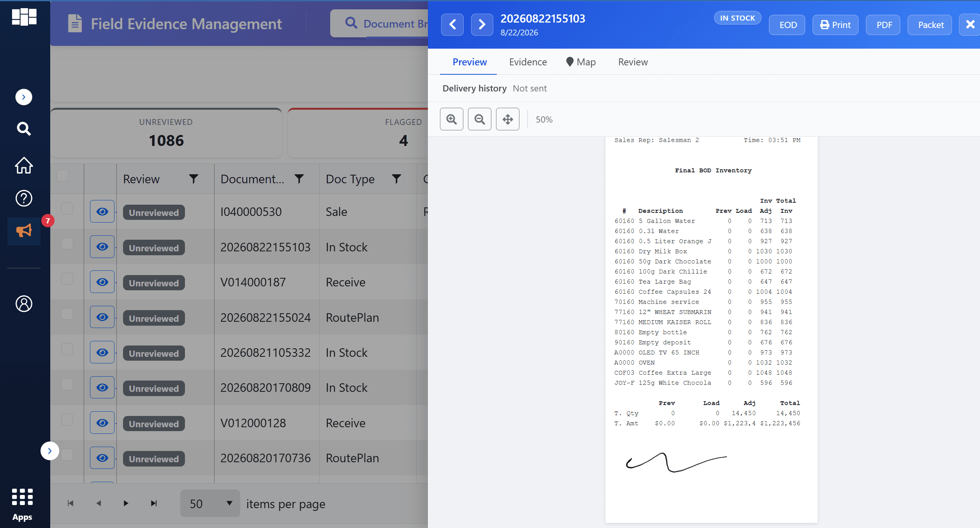This screenshot has width=980, height=528.
Task: Open the Apps launcher grid
Action: 22,505
